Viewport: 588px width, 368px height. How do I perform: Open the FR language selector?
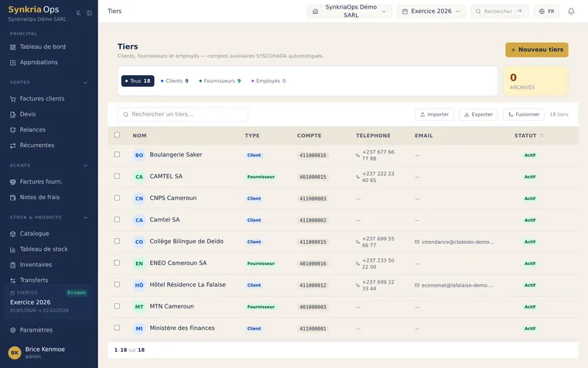[546, 12]
